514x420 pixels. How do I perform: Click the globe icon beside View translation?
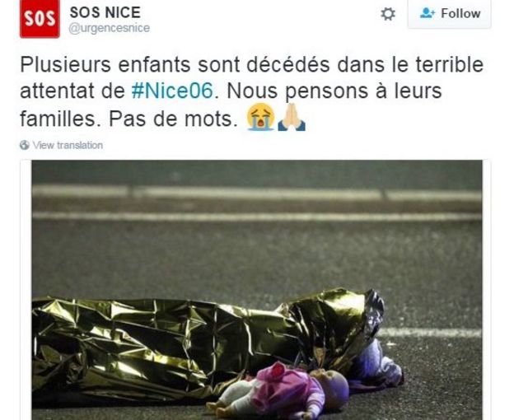(25, 145)
